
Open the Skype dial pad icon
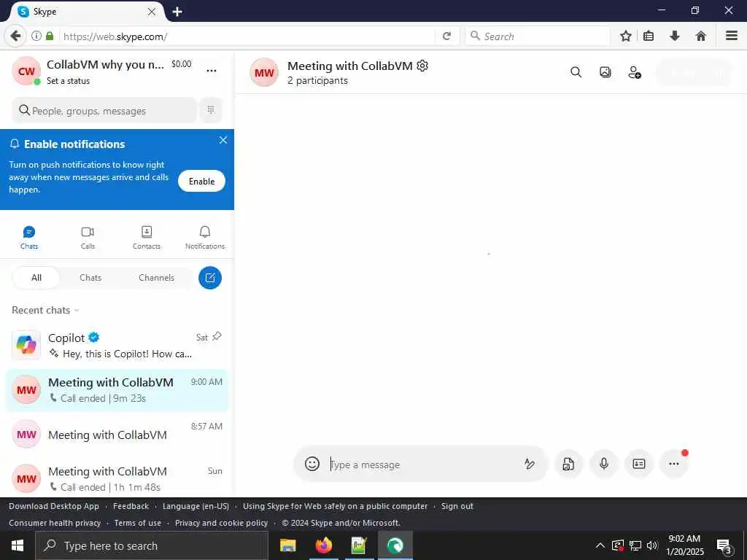tap(211, 110)
